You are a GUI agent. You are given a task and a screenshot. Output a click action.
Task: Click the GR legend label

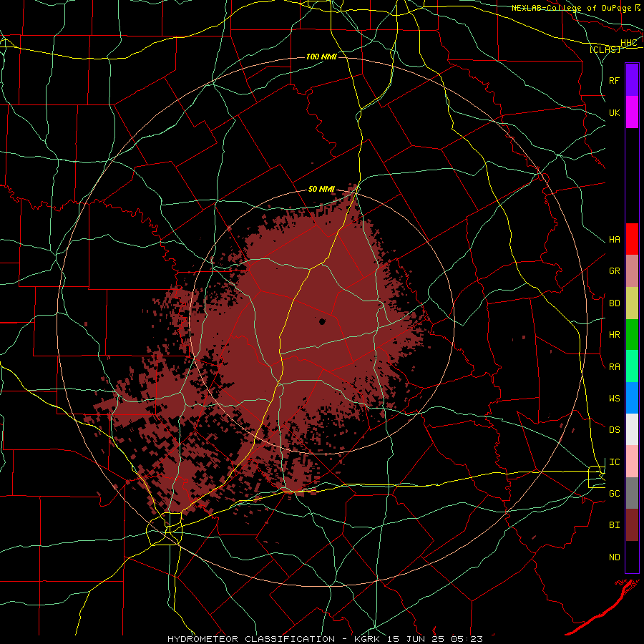pyautogui.click(x=614, y=271)
